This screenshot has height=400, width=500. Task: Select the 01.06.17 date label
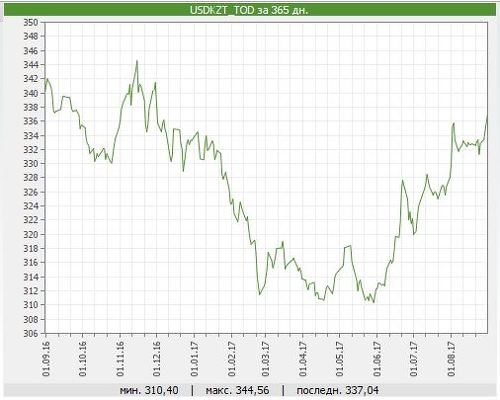click(x=377, y=359)
